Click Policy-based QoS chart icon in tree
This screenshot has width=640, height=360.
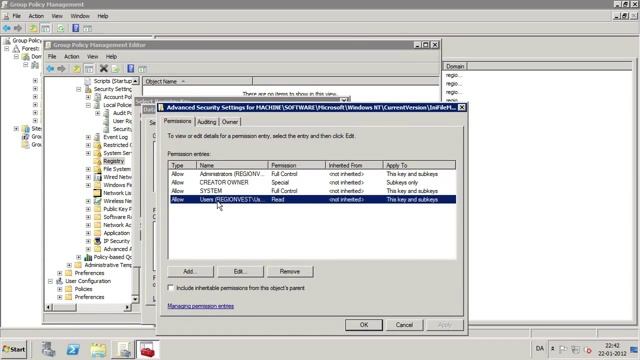tap(88, 257)
